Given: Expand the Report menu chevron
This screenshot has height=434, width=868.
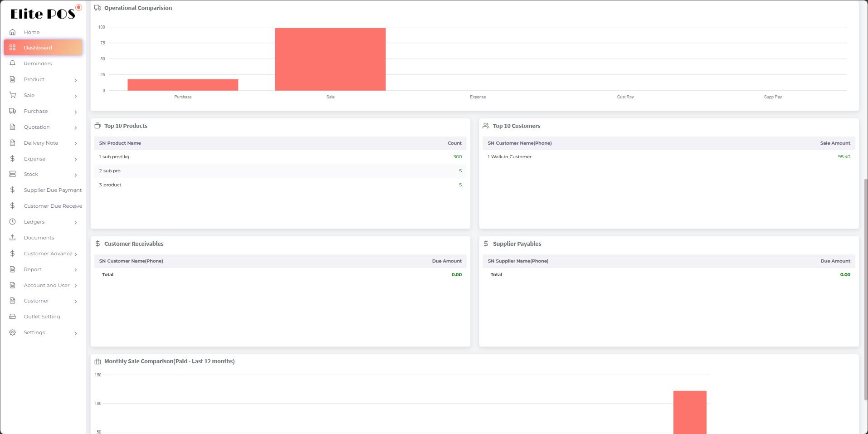Looking at the screenshot, I should pos(75,269).
